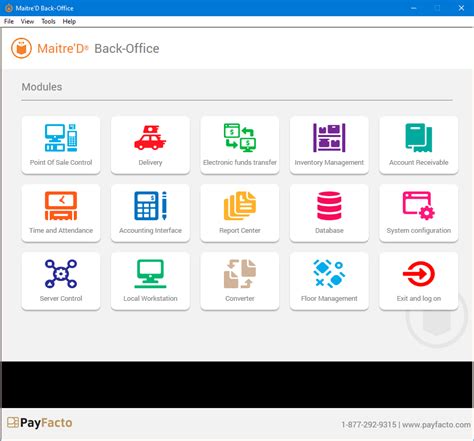Open the Time and Attendance module
The image size is (474, 441).
[61, 213]
